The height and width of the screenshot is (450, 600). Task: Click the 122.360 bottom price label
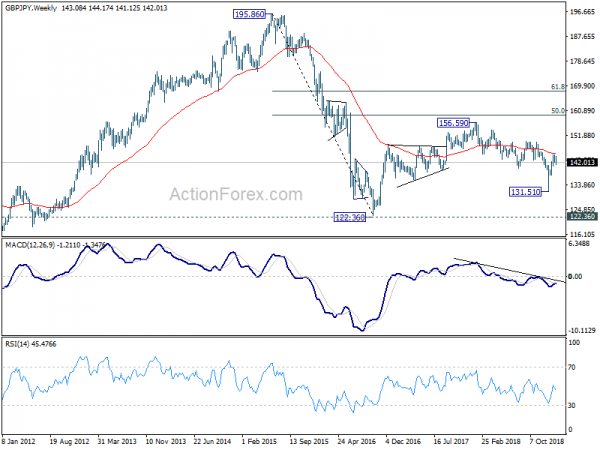point(350,217)
